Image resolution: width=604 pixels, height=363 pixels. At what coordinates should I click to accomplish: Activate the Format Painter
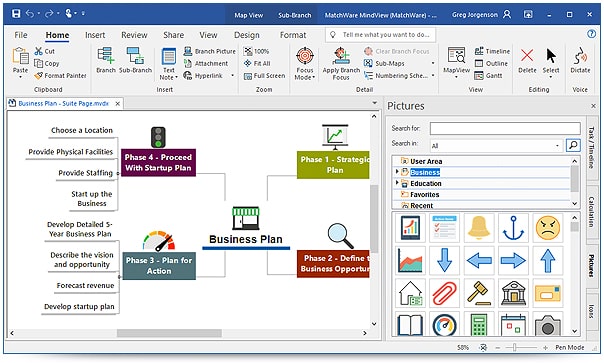tap(60, 76)
